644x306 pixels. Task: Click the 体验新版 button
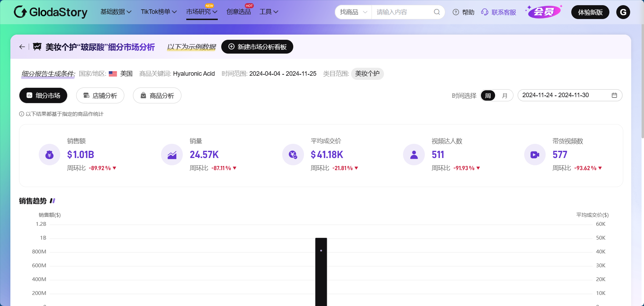click(590, 12)
